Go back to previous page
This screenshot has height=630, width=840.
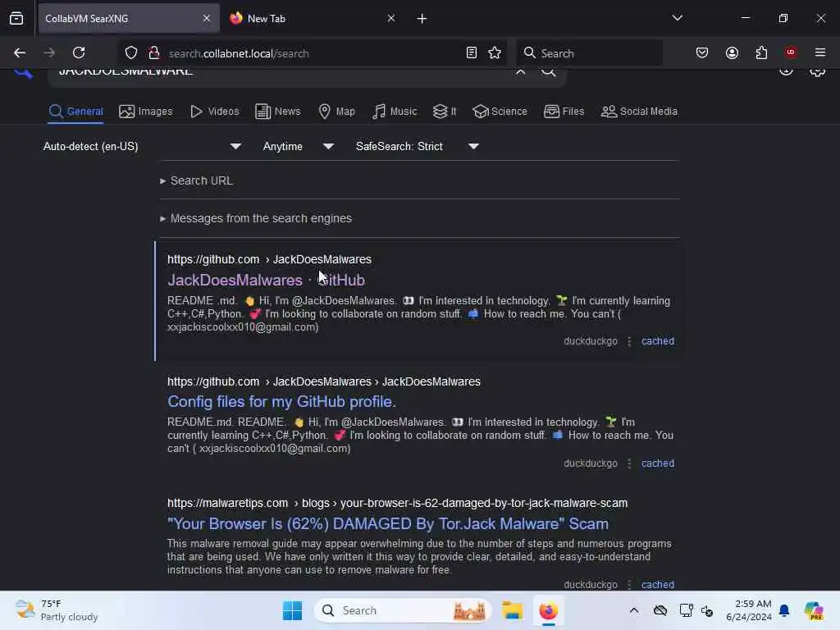tap(20, 52)
